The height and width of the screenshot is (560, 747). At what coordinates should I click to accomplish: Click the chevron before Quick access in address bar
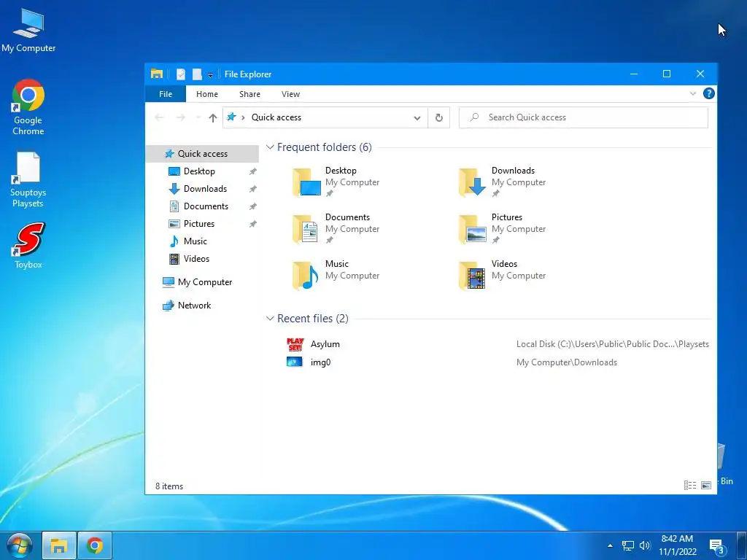click(x=243, y=117)
